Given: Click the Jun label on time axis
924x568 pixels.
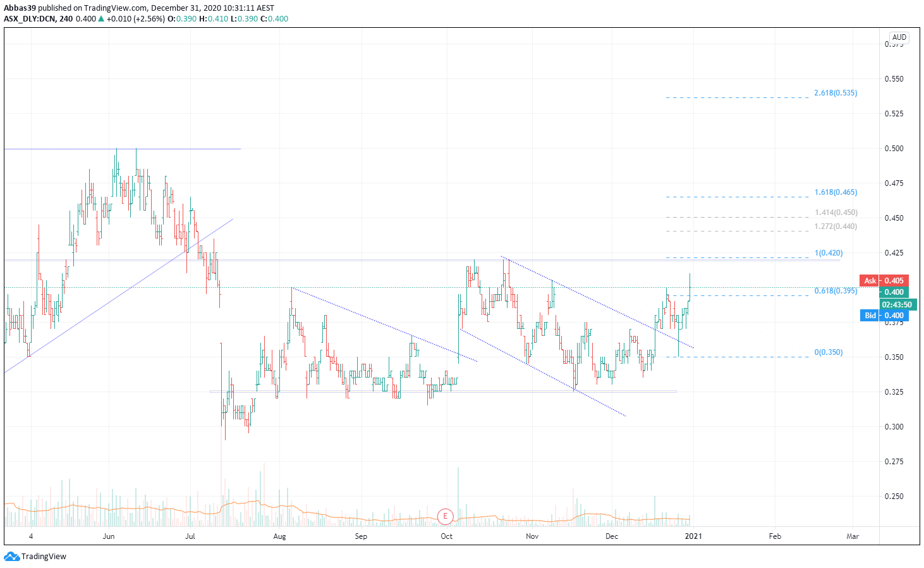Looking at the screenshot, I should pos(109,536).
